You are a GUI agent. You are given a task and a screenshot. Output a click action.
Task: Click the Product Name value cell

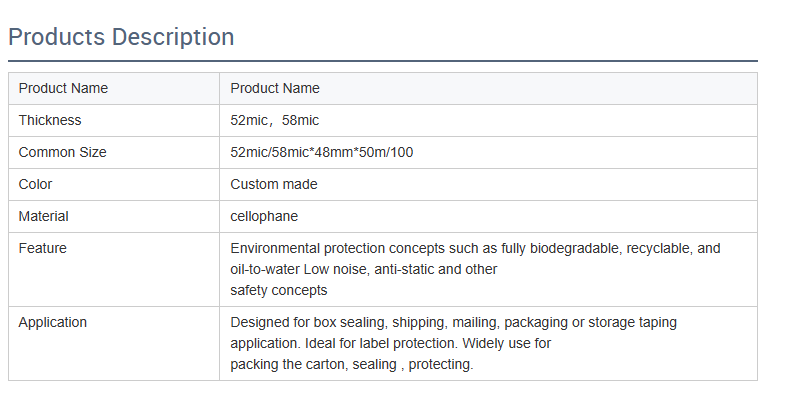pyautogui.click(x=275, y=88)
